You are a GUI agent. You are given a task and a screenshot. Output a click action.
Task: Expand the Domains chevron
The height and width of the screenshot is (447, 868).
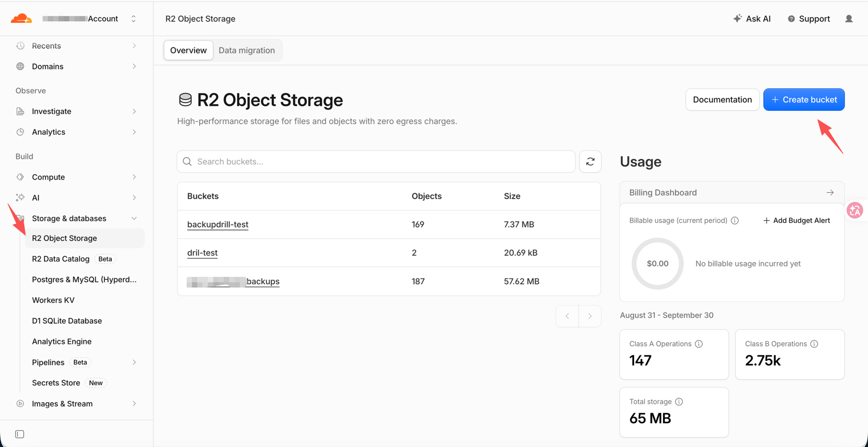pos(134,66)
